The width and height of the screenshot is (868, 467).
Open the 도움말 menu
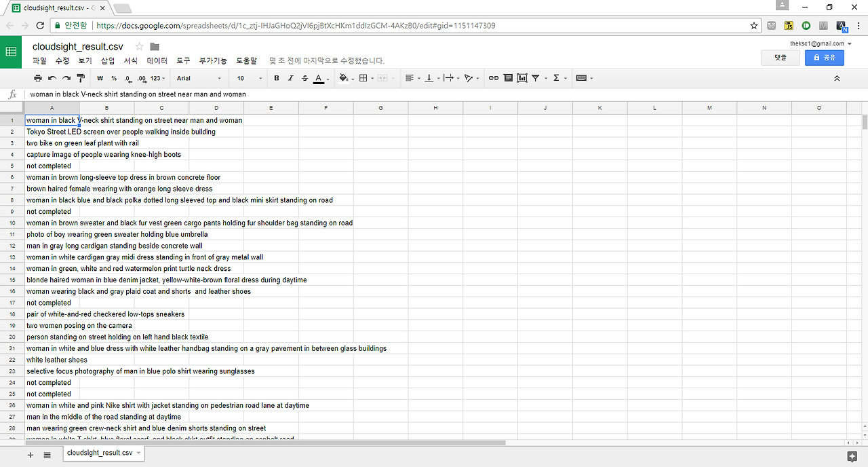click(x=246, y=60)
